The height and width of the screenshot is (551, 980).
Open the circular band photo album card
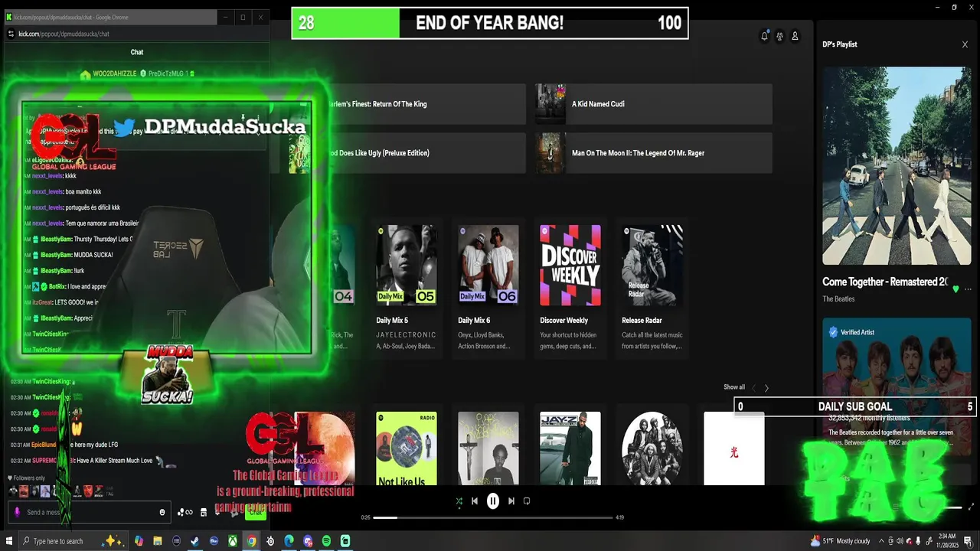coord(652,449)
